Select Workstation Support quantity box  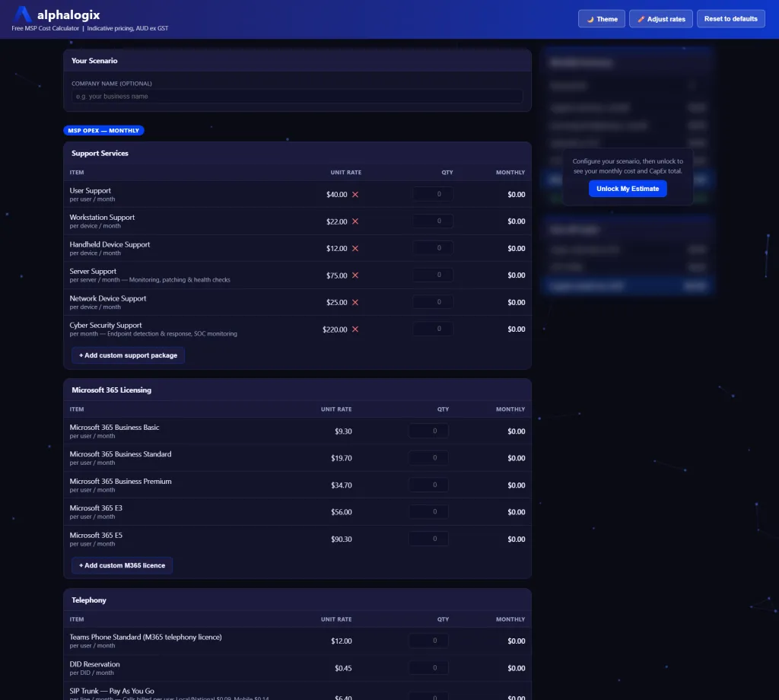coord(433,221)
